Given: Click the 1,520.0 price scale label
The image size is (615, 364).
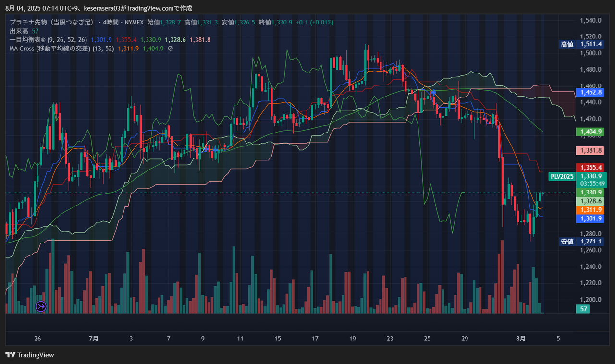Looking at the screenshot, I should (x=590, y=36).
